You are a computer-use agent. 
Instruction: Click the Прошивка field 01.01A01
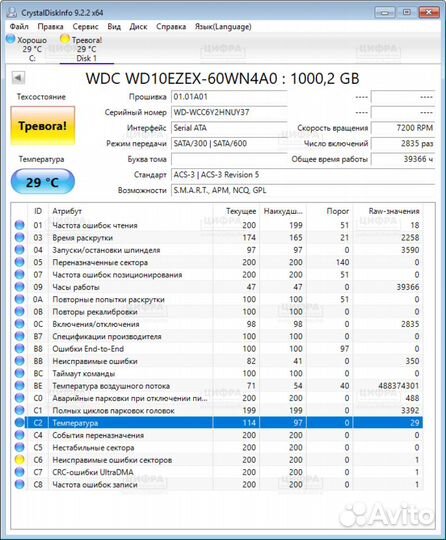229,97
